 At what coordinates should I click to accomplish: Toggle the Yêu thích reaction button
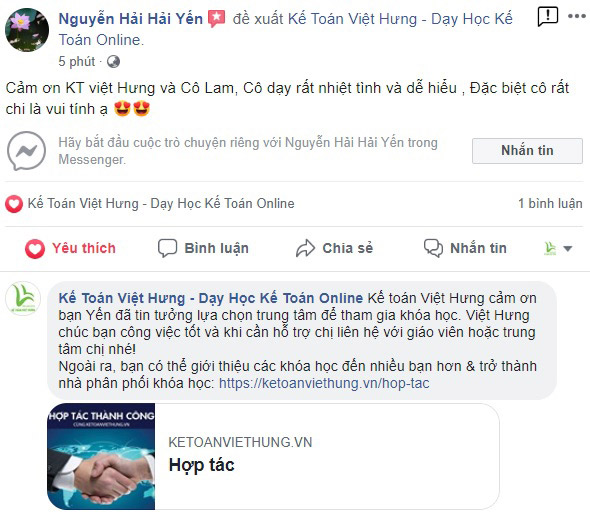pyautogui.click(x=70, y=248)
